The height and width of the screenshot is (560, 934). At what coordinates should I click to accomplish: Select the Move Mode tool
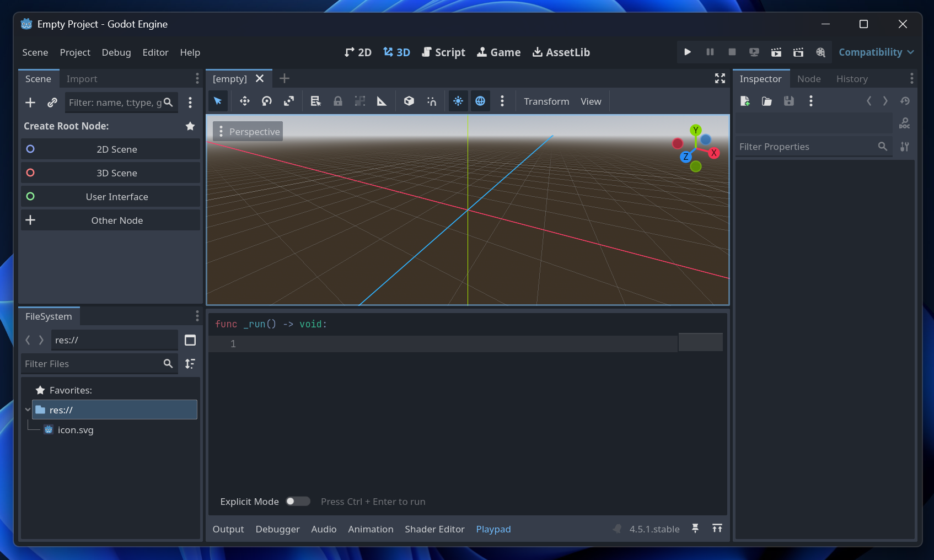245,101
